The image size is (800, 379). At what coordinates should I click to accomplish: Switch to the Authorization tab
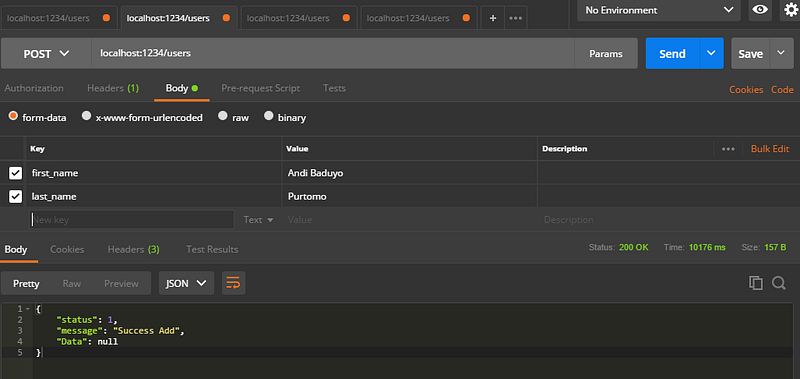34,88
